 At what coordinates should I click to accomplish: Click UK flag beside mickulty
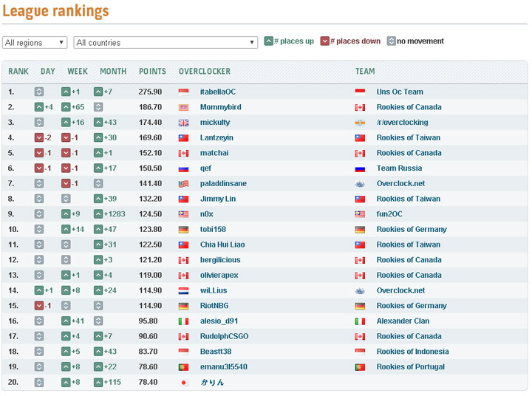(184, 123)
